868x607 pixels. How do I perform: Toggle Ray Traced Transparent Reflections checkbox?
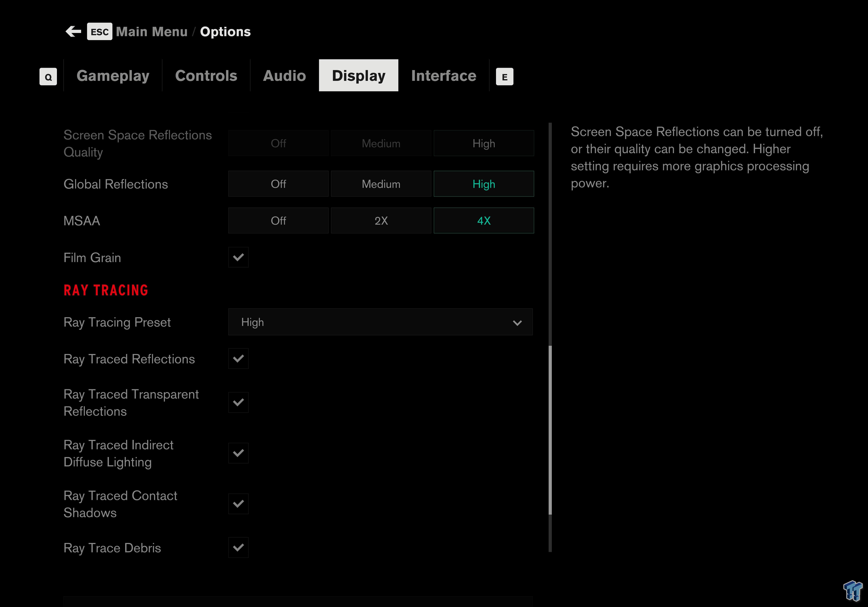tap(238, 403)
